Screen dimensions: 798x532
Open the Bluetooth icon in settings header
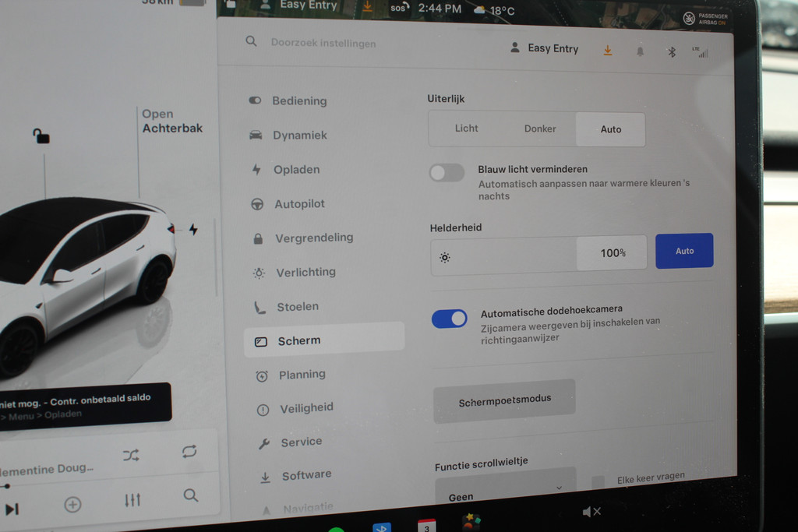tap(671, 51)
